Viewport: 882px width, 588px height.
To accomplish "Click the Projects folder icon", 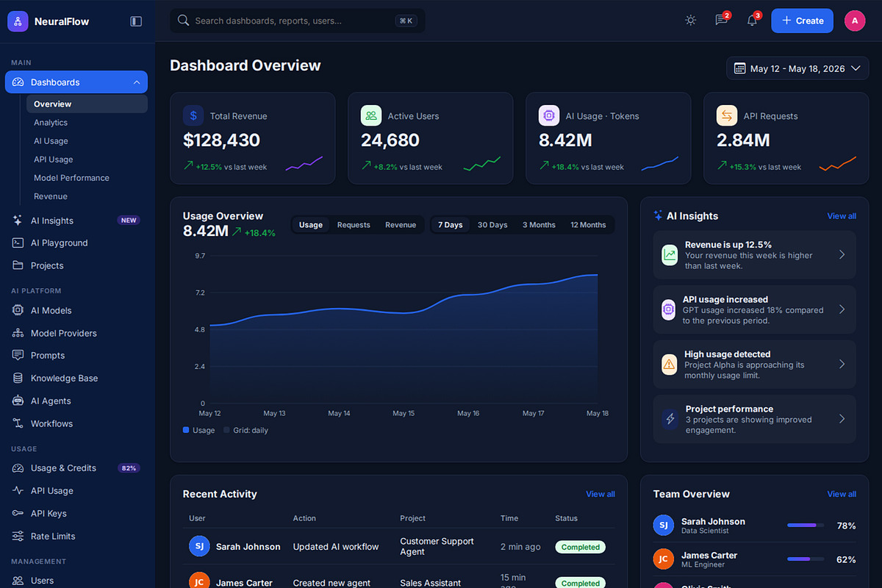I will (x=18, y=265).
